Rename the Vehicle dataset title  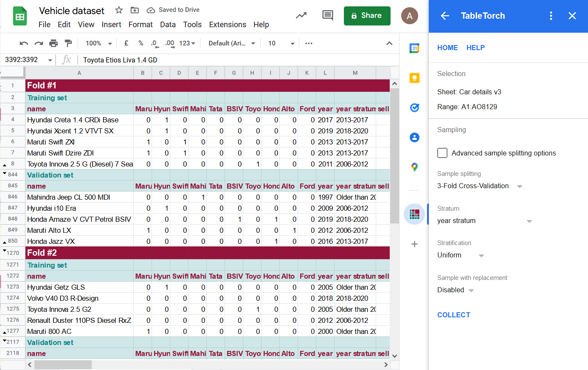coord(72,11)
